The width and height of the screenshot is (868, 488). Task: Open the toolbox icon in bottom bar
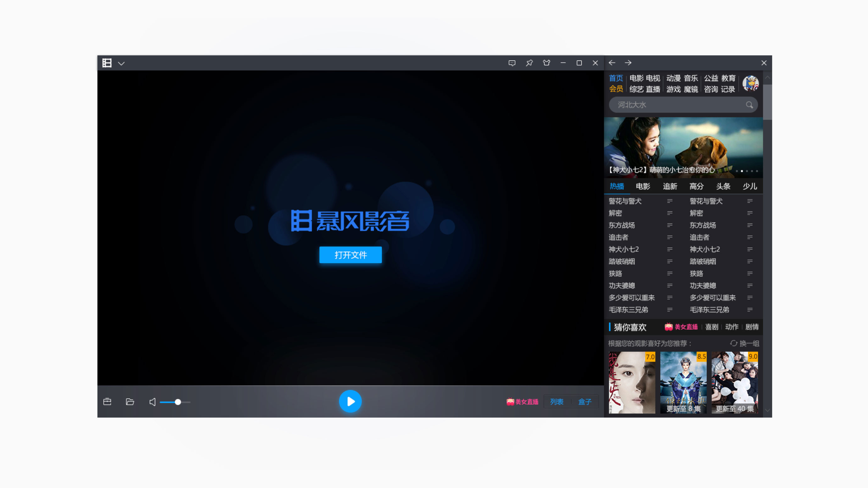107,402
